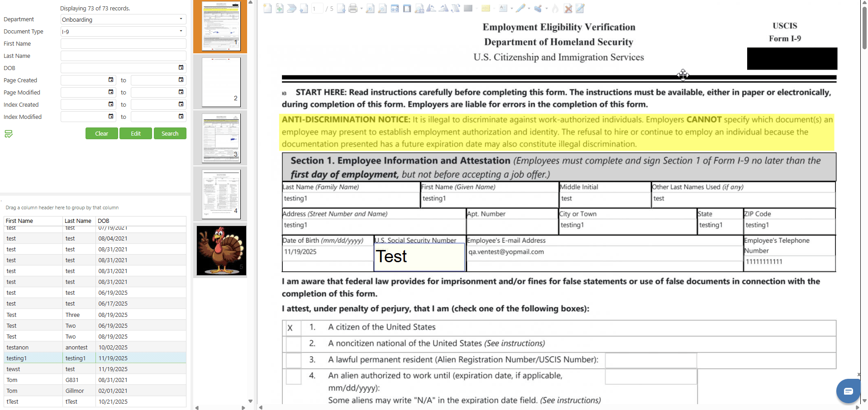Select the rubber stamp tool
Image resolution: width=868 pixels, height=410 pixels.
click(x=538, y=8)
